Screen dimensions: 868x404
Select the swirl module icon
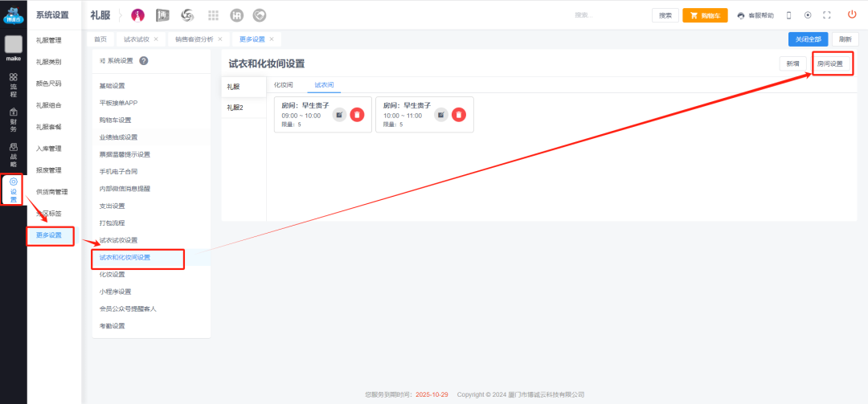tap(187, 15)
